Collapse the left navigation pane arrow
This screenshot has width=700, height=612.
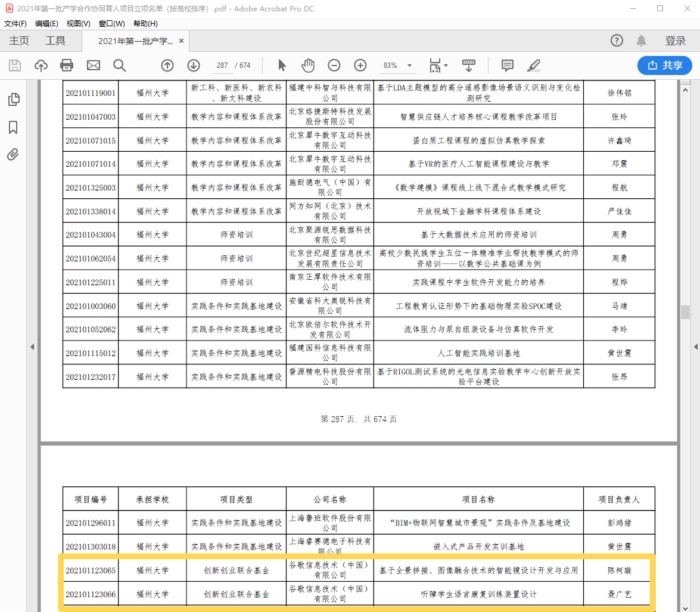point(32,346)
